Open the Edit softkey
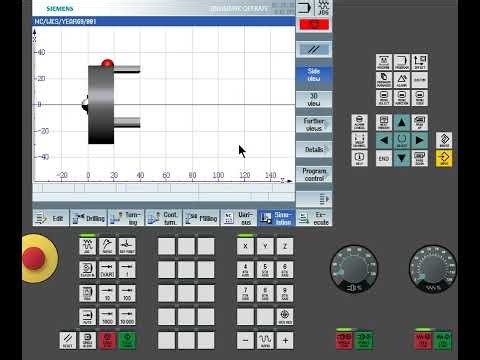Viewport: 480px width, 360px height. (x=51, y=218)
